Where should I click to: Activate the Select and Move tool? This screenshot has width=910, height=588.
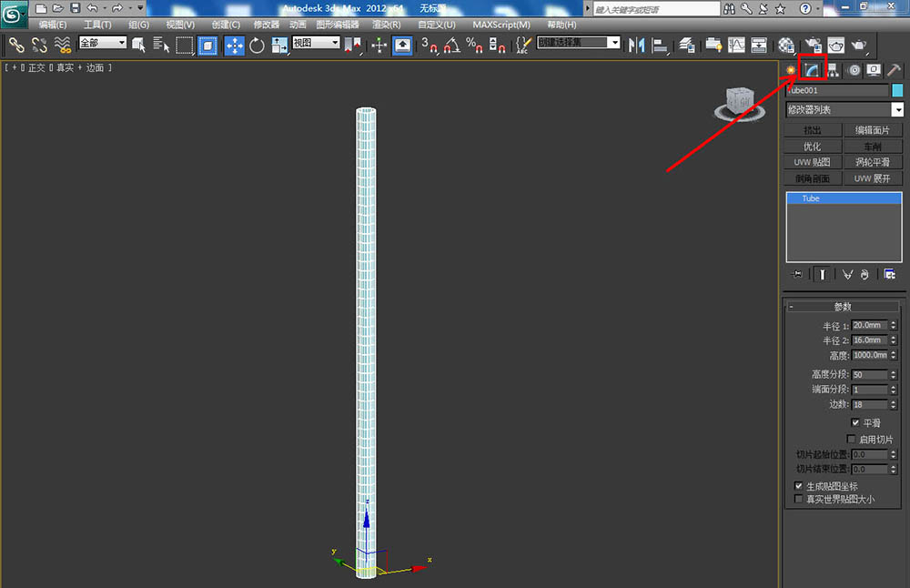coord(235,46)
